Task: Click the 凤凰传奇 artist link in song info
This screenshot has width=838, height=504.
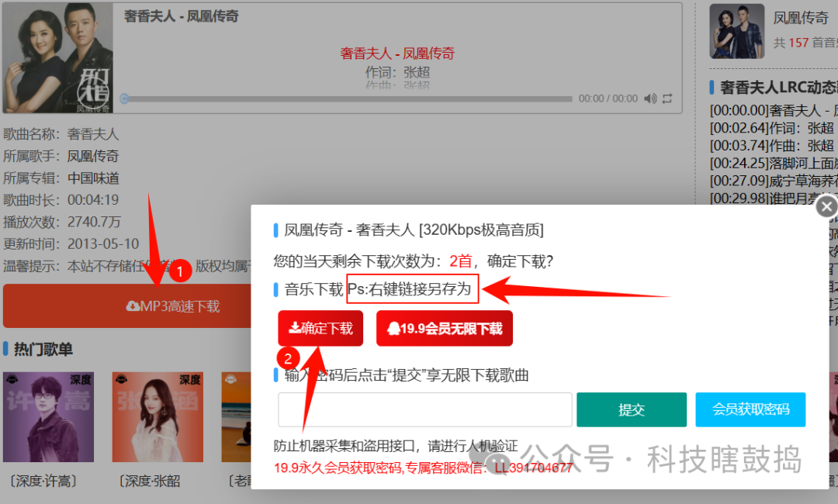Action: coord(93,156)
